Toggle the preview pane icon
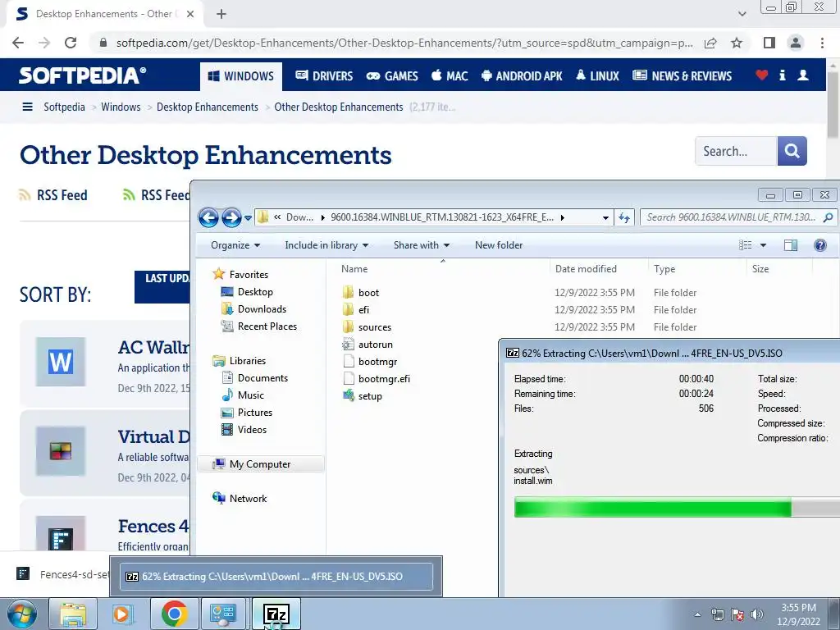This screenshot has height=630, width=840. pos(791,245)
